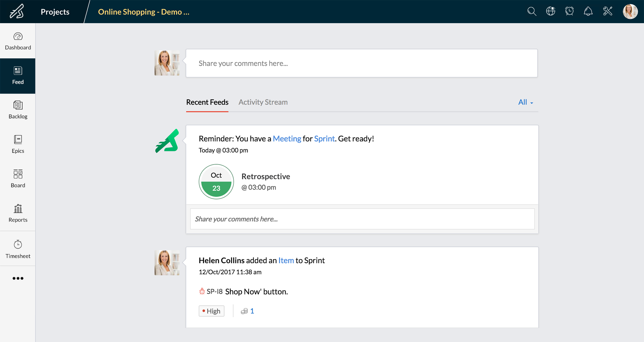Click the High priority tag

point(211,311)
